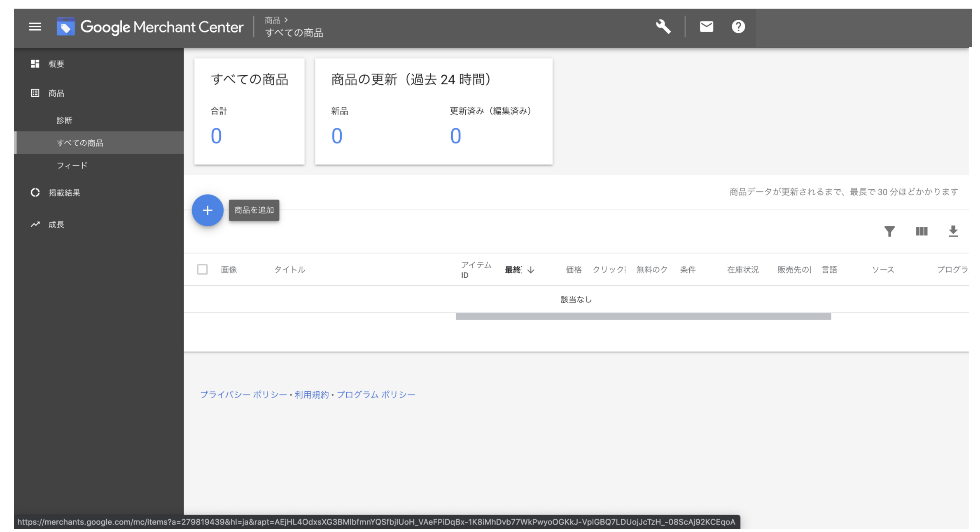Open the messages envelope icon
The image size is (980, 532).
point(706,26)
